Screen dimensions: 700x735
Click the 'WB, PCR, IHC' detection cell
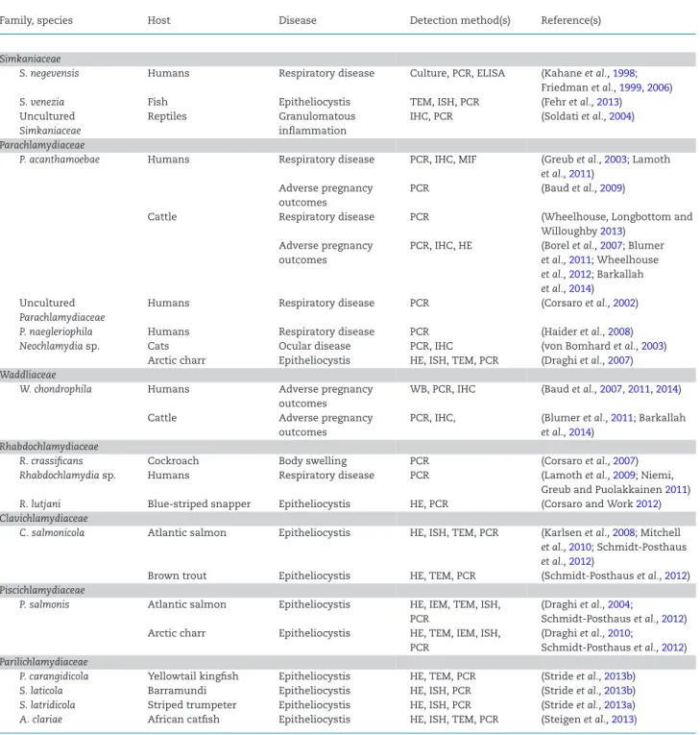pos(443,389)
